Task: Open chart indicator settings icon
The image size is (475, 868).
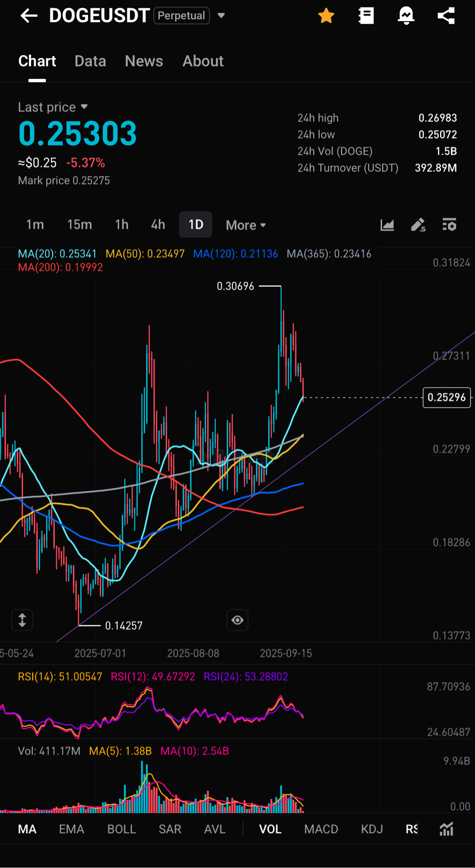Action: click(449, 225)
